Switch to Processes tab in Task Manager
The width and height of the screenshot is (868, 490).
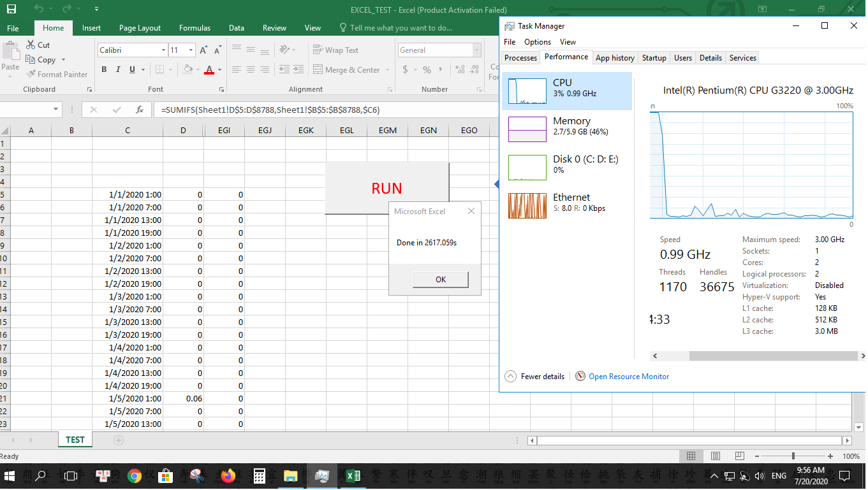pos(521,58)
